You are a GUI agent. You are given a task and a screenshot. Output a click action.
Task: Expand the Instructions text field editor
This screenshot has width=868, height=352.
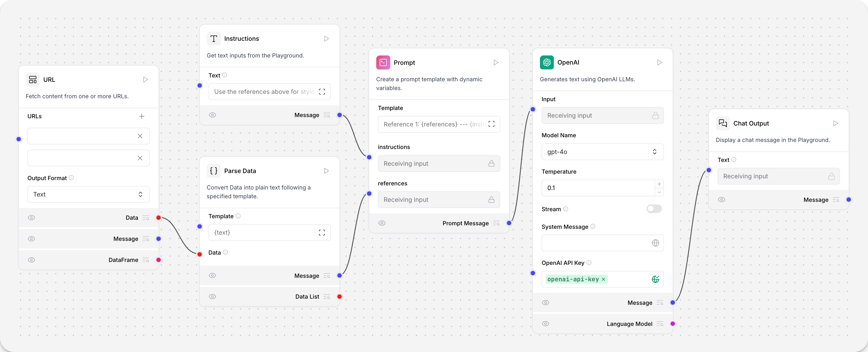click(322, 92)
